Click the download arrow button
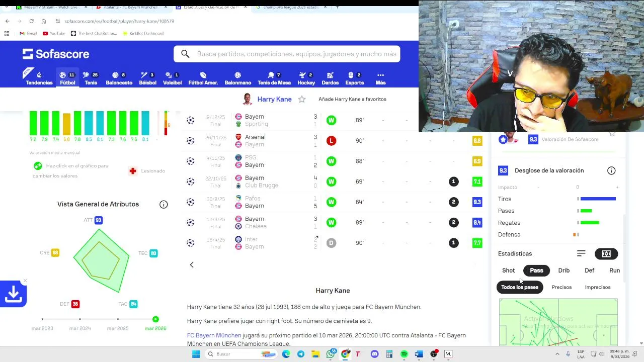 [x=13, y=295]
